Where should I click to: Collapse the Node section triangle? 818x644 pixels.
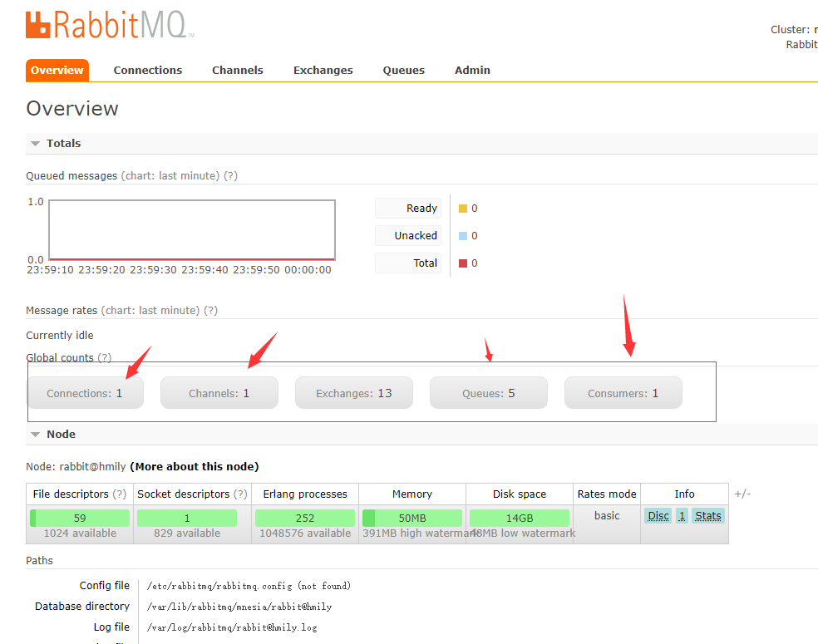(x=36, y=435)
